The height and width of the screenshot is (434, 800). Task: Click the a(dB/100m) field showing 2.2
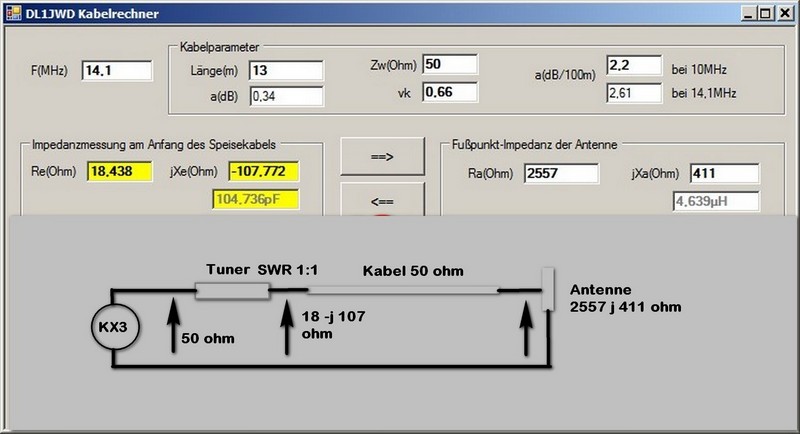coord(634,65)
